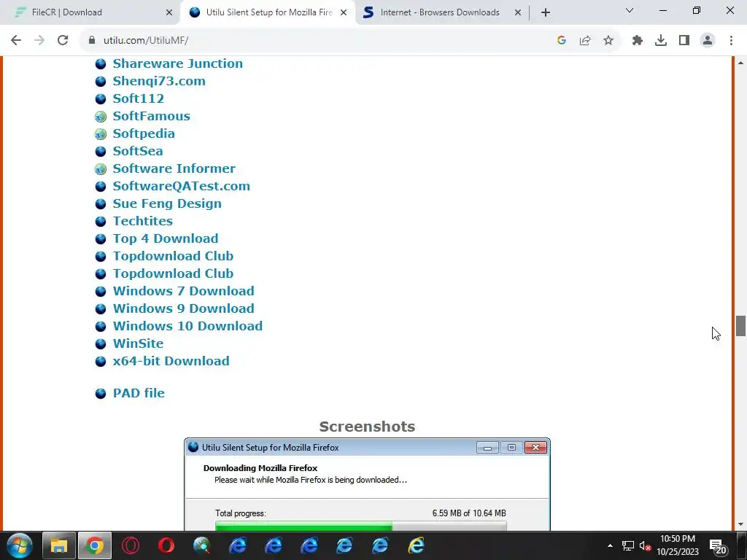Image resolution: width=747 pixels, height=560 pixels.
Task: Reload the current page
Action: [63, 41]
